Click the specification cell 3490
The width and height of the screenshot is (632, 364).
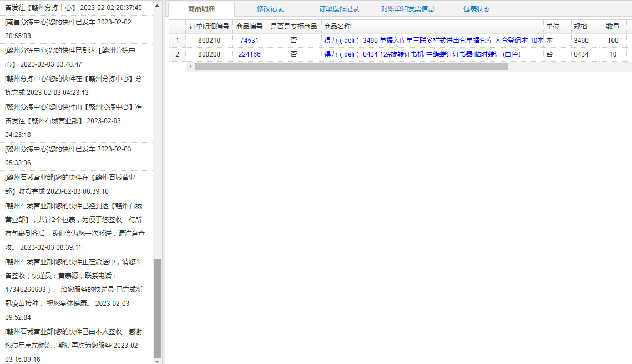(585, 41)
